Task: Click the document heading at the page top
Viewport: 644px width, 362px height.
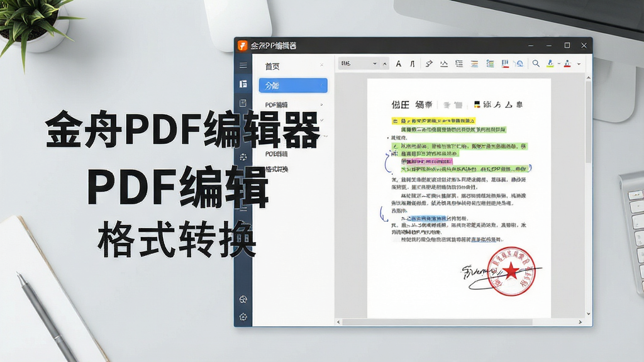Action: tap(457, 105)
